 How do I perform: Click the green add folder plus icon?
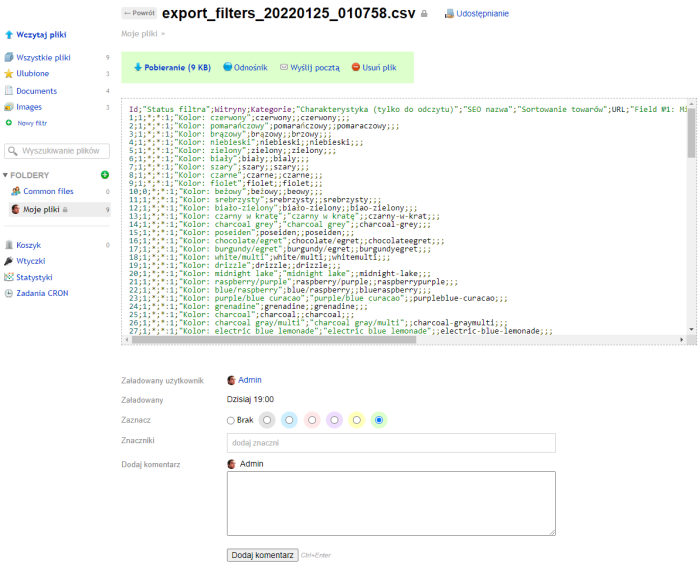coord(105,175)
